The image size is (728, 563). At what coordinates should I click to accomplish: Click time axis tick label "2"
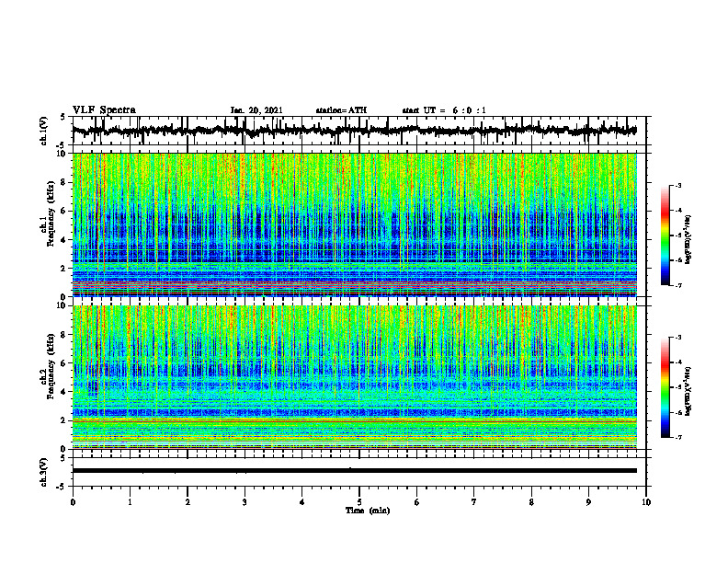[188, 502]
